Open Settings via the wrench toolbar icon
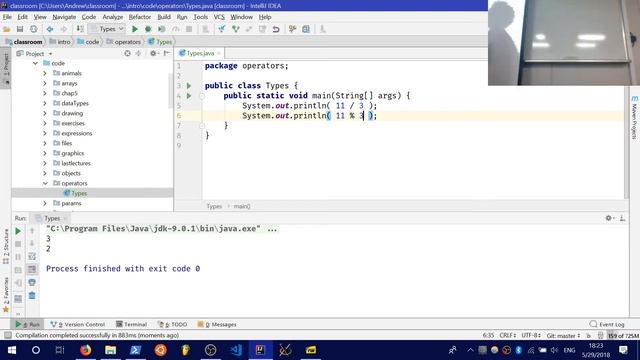640x360 pixels. point(292,29)
